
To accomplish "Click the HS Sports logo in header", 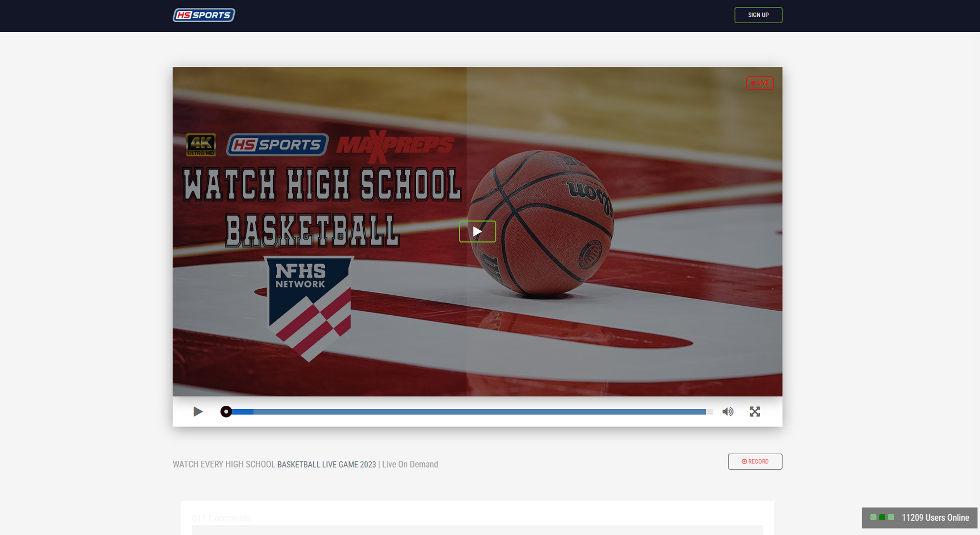I will 203,15.
